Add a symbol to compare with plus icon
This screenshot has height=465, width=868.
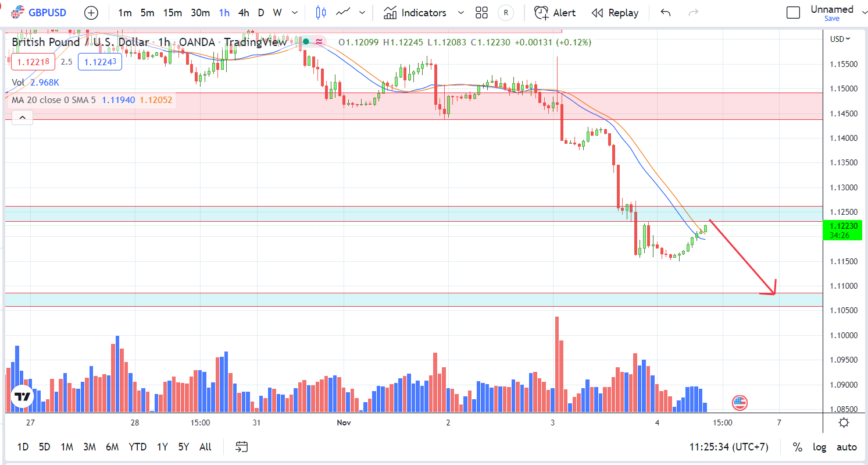(91, 12)
